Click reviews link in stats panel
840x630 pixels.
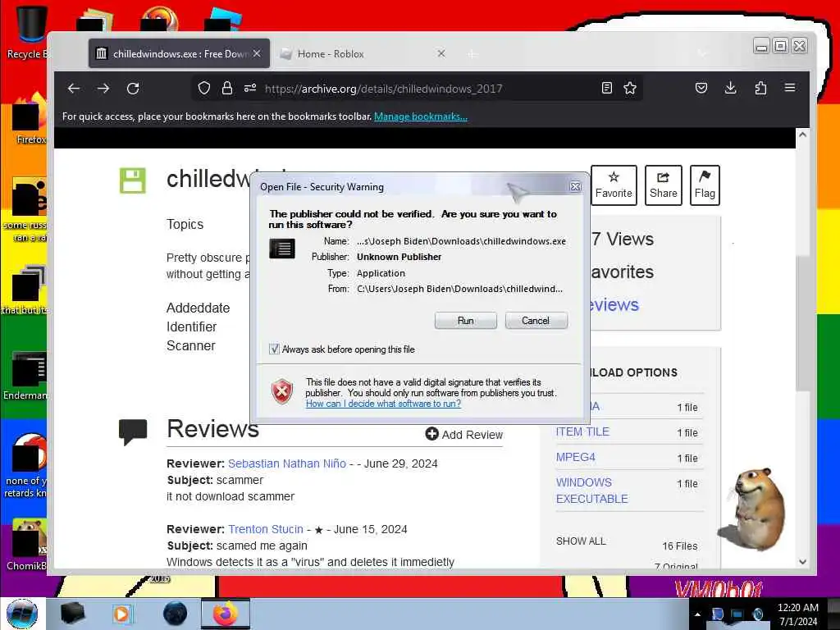click(x=614, y=304)
